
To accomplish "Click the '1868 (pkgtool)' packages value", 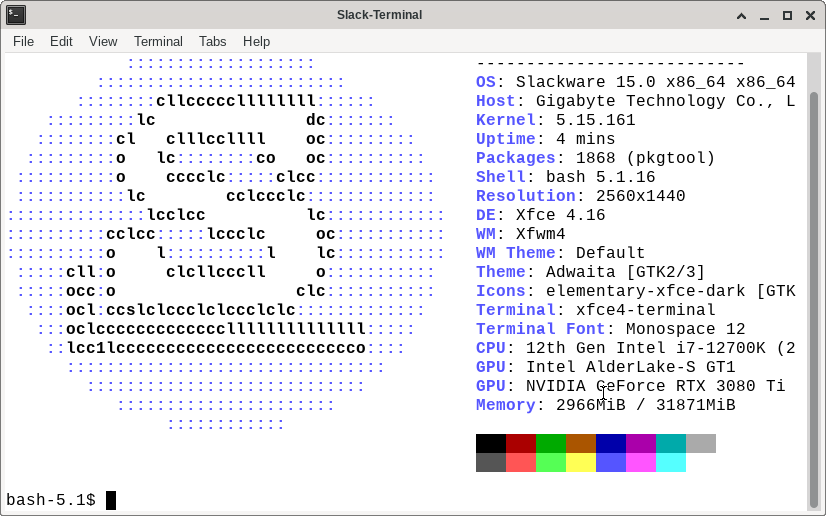I will pos(645,158).
